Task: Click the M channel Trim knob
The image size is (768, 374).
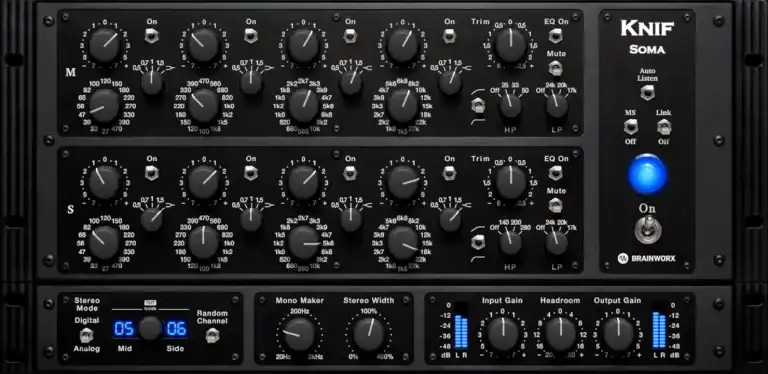Action: (510, 46)
